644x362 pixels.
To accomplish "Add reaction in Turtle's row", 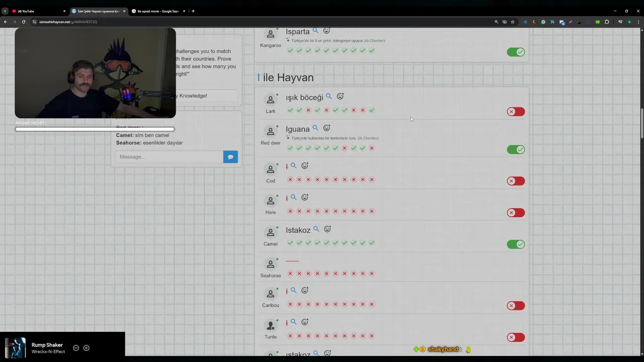I will click(x=304, y=322).
